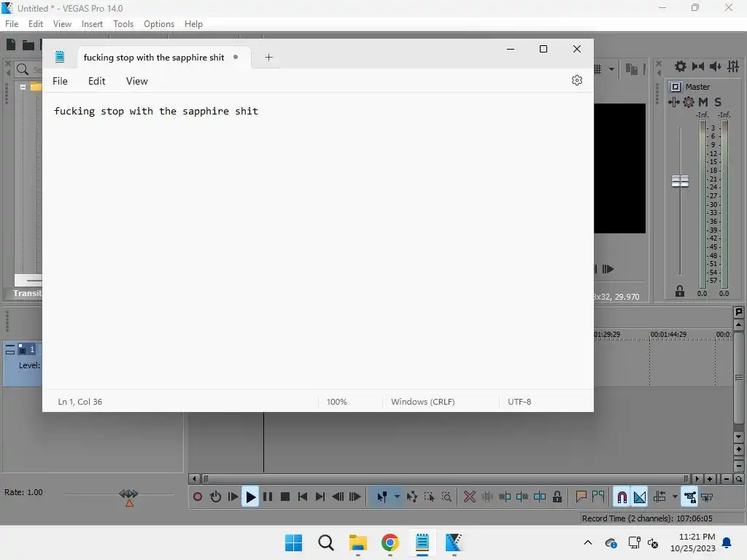
Task: Toggle the Dim Output speaker icon
Action: 715,66
